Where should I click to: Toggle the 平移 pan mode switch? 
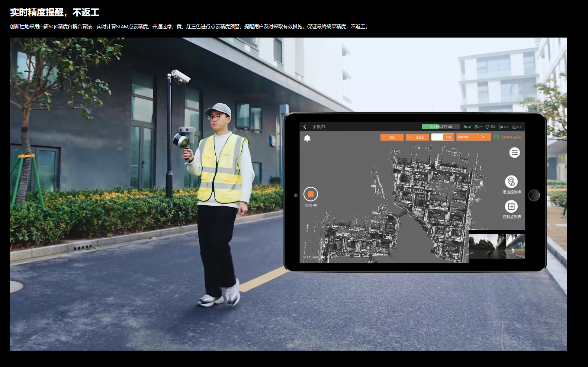(x=443, y=137)
